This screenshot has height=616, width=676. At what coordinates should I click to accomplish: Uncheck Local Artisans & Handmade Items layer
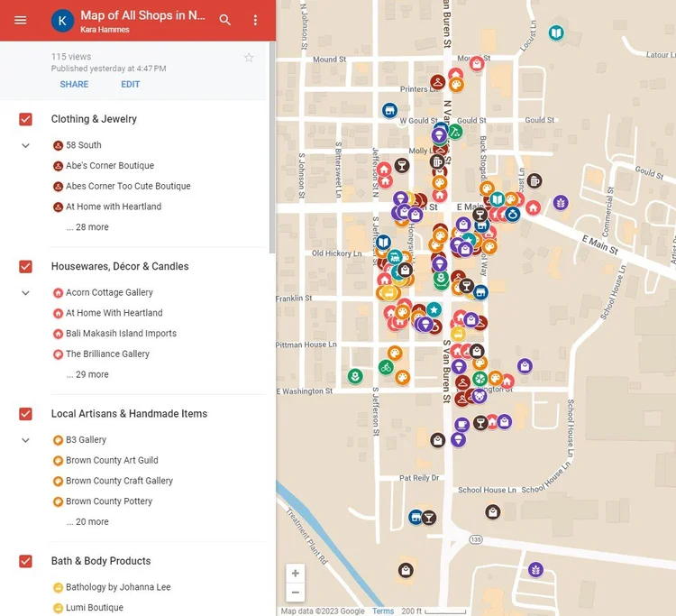pyautogui.click(x=25, y=414)
